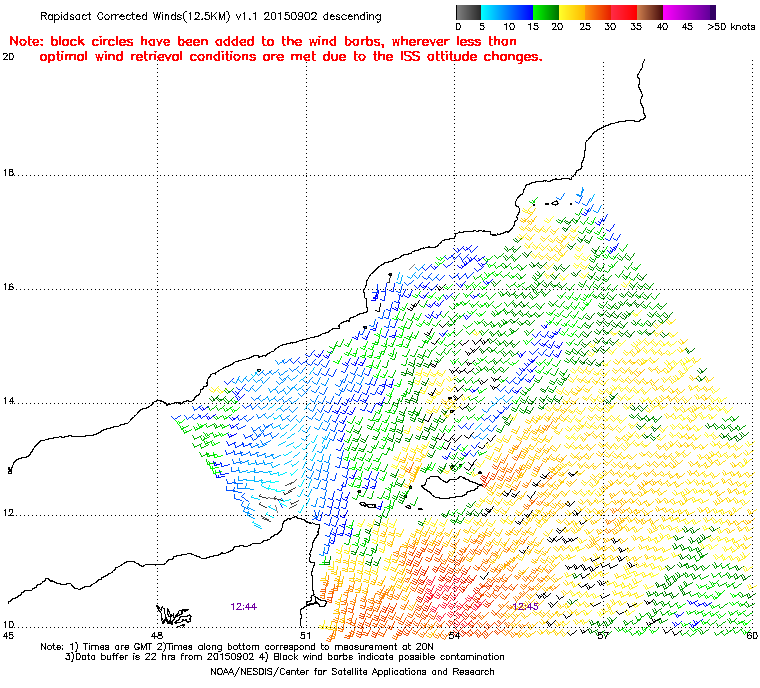
Task: Click the 'Data buffer is 22 hrs' footer note line
Action: pos(285,657)
